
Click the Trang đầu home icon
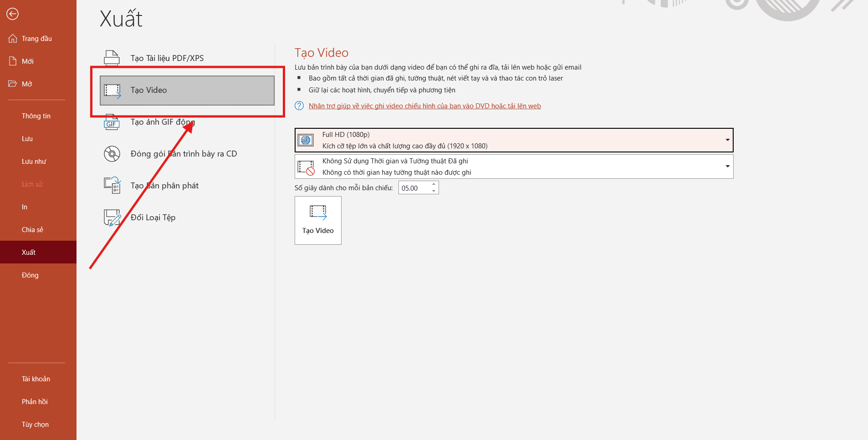[13, 39]
